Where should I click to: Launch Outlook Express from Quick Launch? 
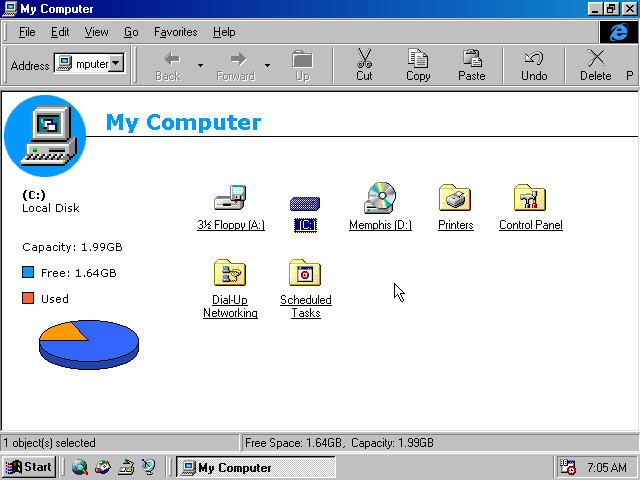[103, 467]
